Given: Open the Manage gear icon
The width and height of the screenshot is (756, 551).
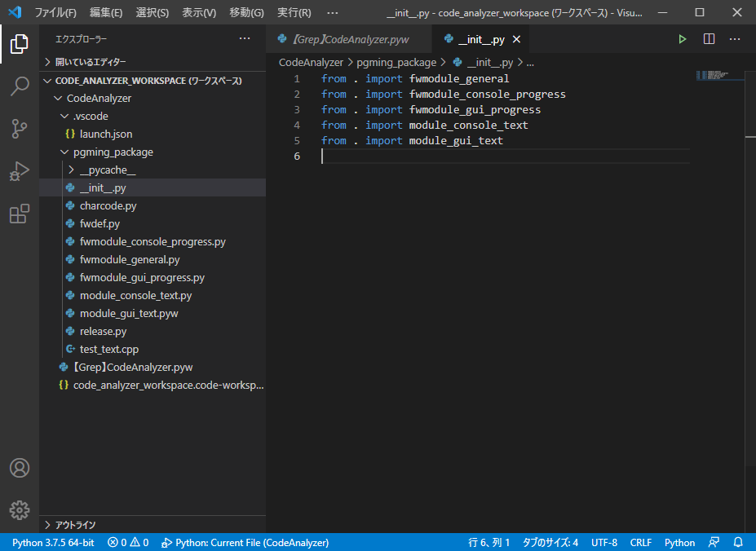Looking at the screenshot, I should (20, 510).
